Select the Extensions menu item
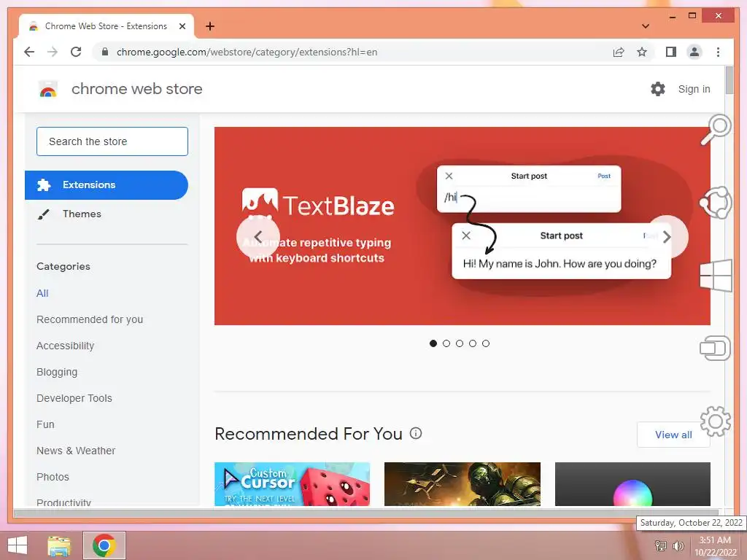Viewport: 747px width, 560px height. pyautogui.click(x=107, y=184)
